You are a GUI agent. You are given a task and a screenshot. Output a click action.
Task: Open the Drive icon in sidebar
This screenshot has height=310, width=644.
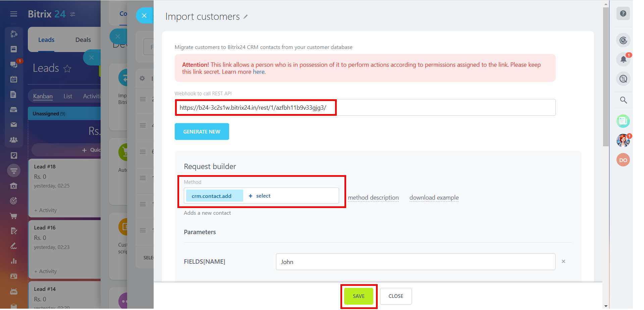(x=14, y=110)
